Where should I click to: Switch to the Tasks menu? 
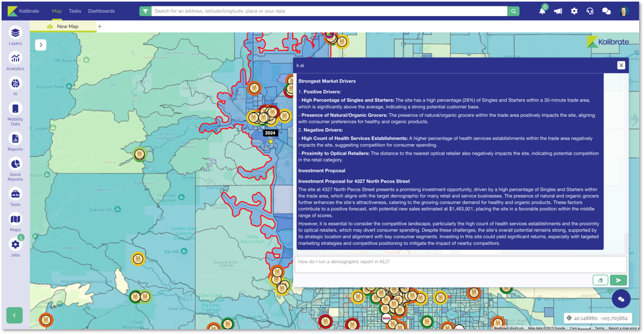[75, 11]
